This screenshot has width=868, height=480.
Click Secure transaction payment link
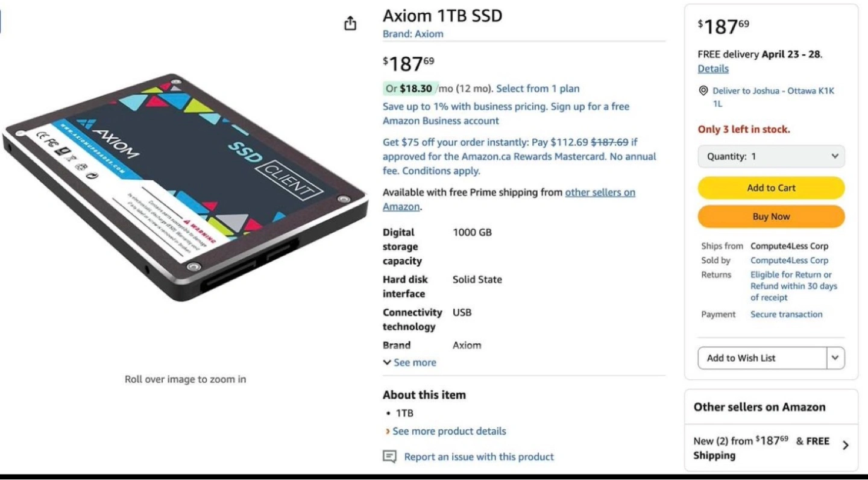786,314
